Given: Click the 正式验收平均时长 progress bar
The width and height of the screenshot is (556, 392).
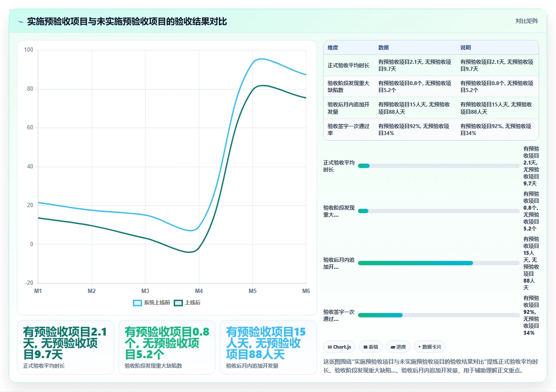Looking at the screenshot, I should point(439,166).
